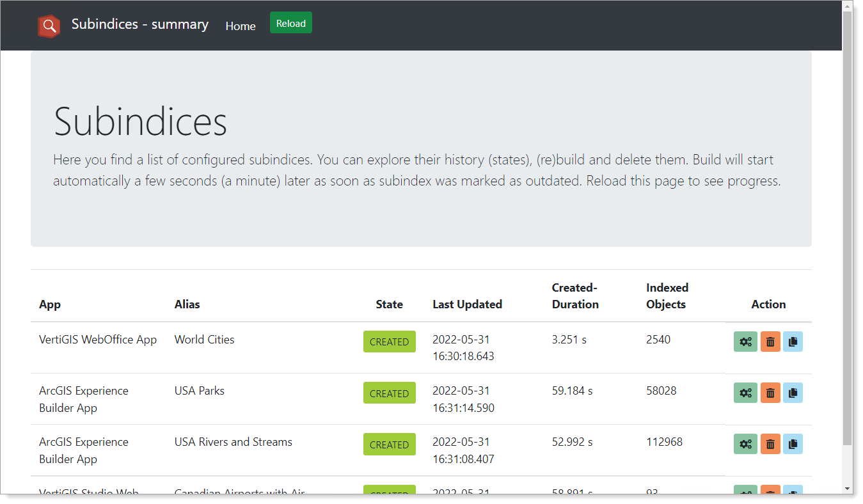Select the USA Parks alias cell

(x=200, y=391)
